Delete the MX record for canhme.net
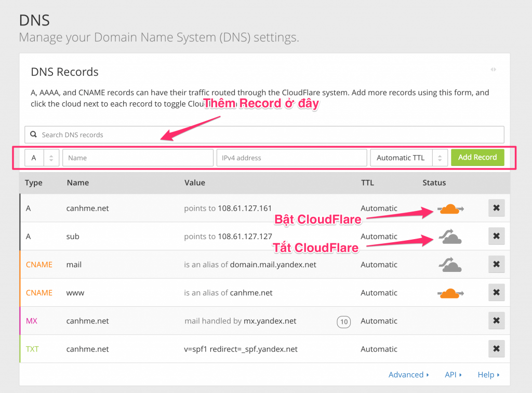532x393 pixels. coord(496,321)
